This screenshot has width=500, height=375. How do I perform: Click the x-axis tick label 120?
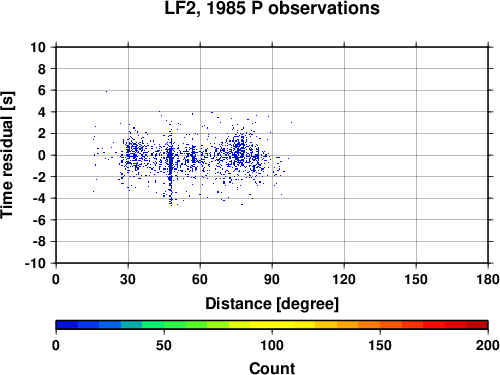(344, 279)
